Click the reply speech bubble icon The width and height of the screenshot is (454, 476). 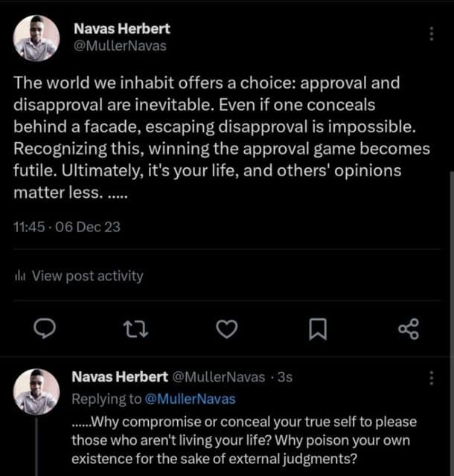coord(46,328)
